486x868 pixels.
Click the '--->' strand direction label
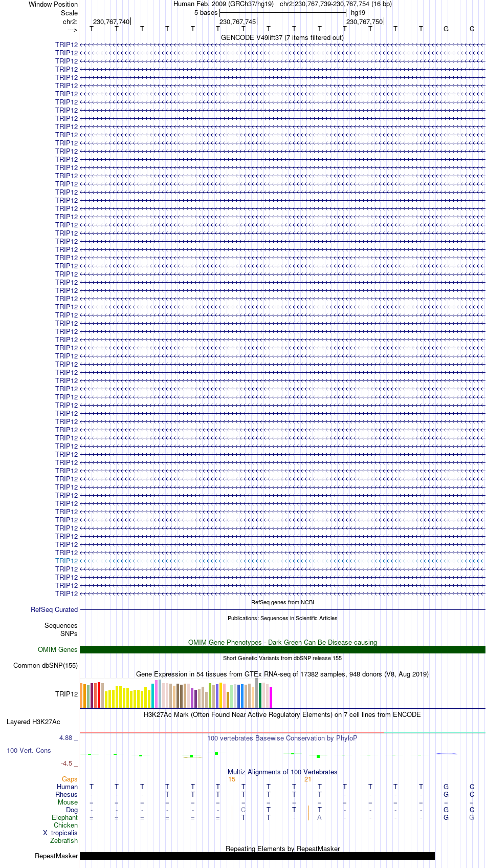pos(72,29)
